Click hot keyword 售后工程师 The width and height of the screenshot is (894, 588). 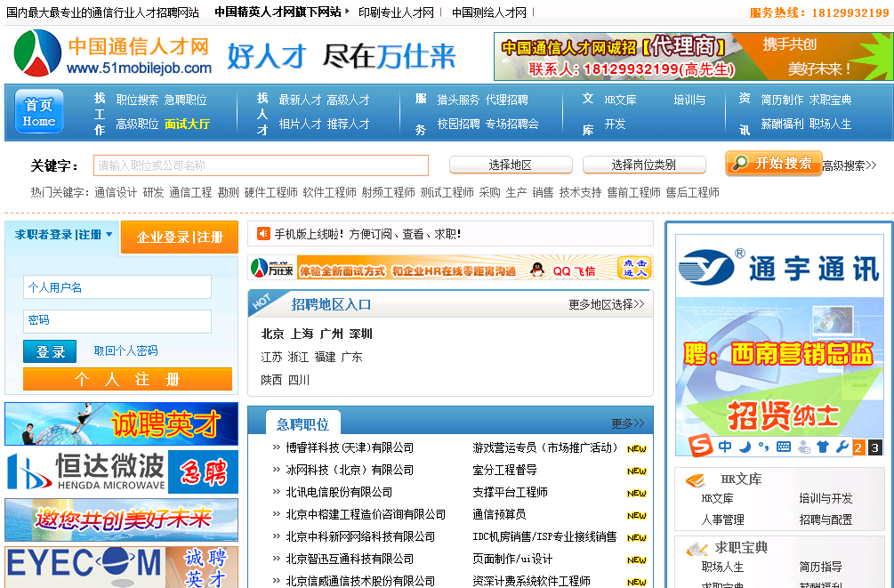tap(693, 193)
